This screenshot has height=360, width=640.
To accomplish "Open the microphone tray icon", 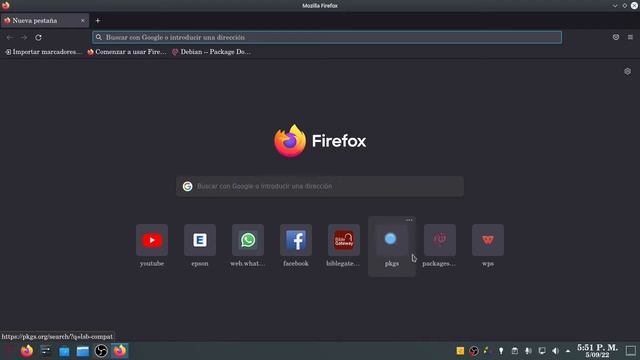I will tap(528, 351).
